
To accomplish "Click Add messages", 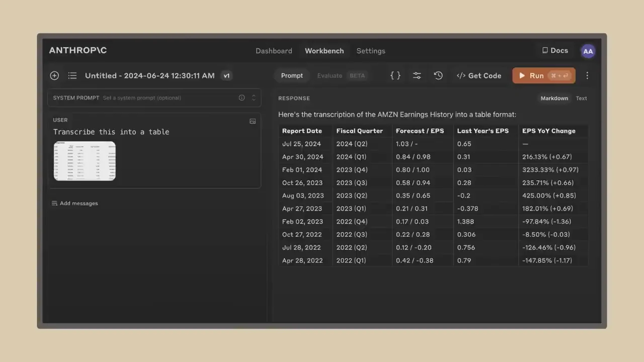I will click(x=74, y=203).
